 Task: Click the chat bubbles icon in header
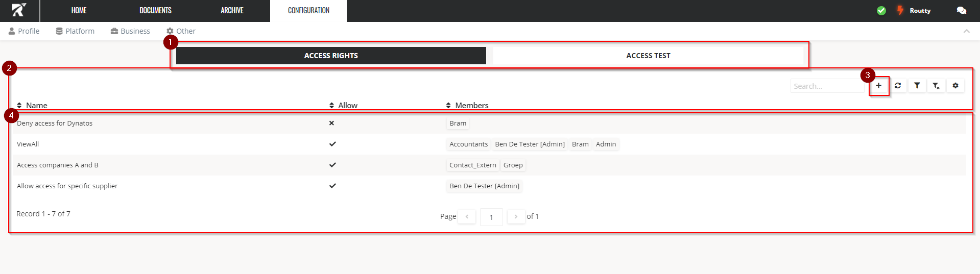[961, 11]
